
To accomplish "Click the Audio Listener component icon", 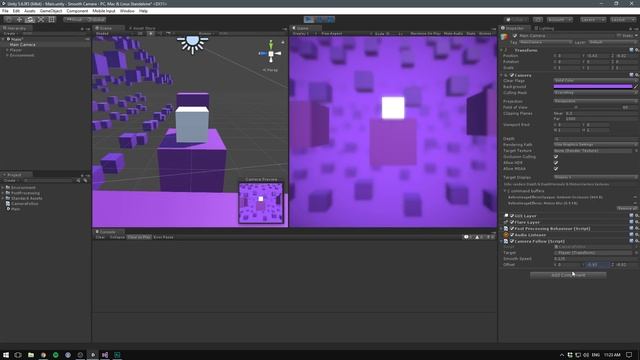I will 506,235.
